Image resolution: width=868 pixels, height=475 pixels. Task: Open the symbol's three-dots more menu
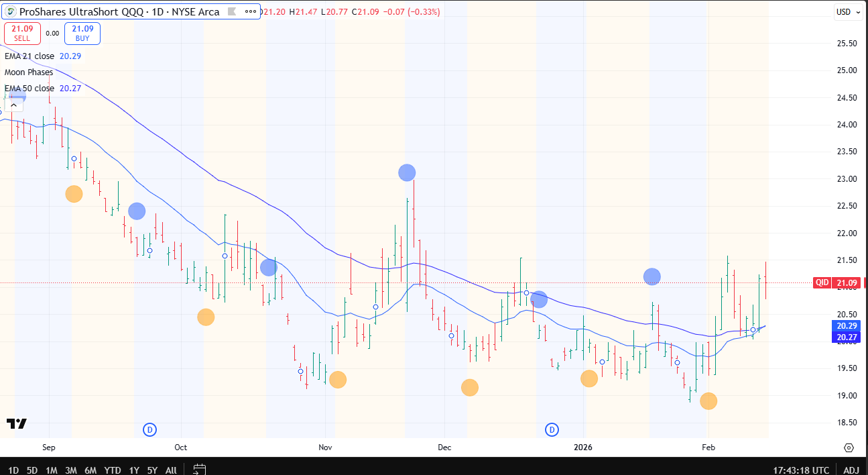click(251, 11)
